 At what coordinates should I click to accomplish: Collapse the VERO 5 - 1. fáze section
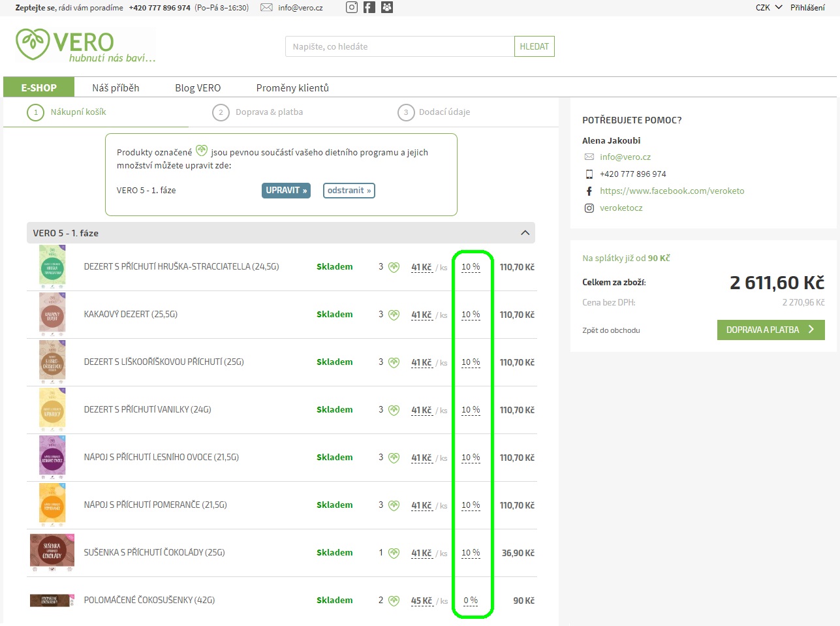[525, 233]
